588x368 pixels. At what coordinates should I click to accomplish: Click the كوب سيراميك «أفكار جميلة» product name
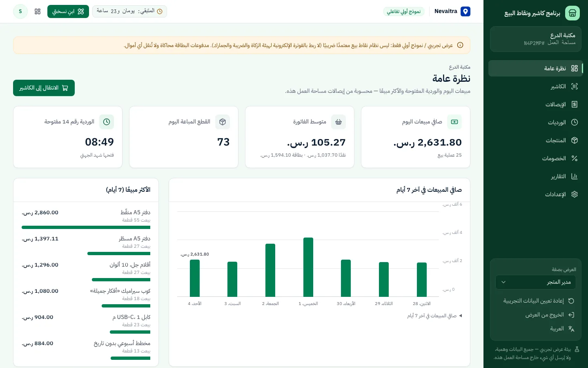120,291
